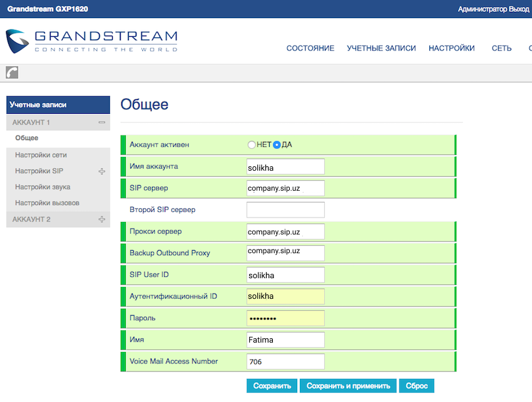Screen dimensions: 532x402
Task: Open the СЕТЬ menu
Action: pyautogui.click(x=501, y=48)
